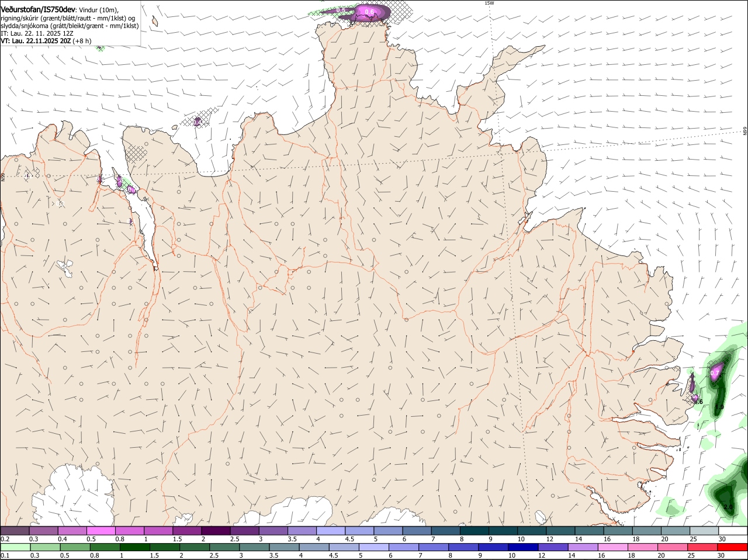Click the 0.6 value on the northern purple snow patch

[369, 12]
